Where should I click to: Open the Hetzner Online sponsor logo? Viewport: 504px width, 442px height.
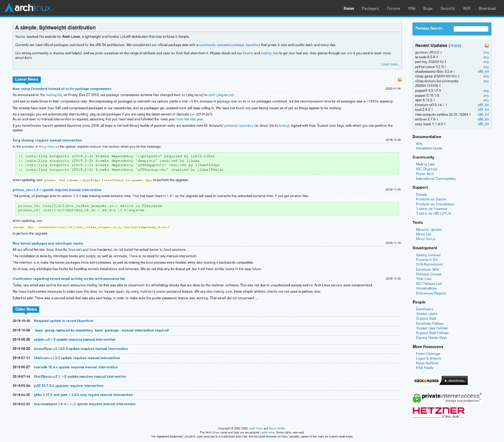pyautogui.click(x=439, y=412)
